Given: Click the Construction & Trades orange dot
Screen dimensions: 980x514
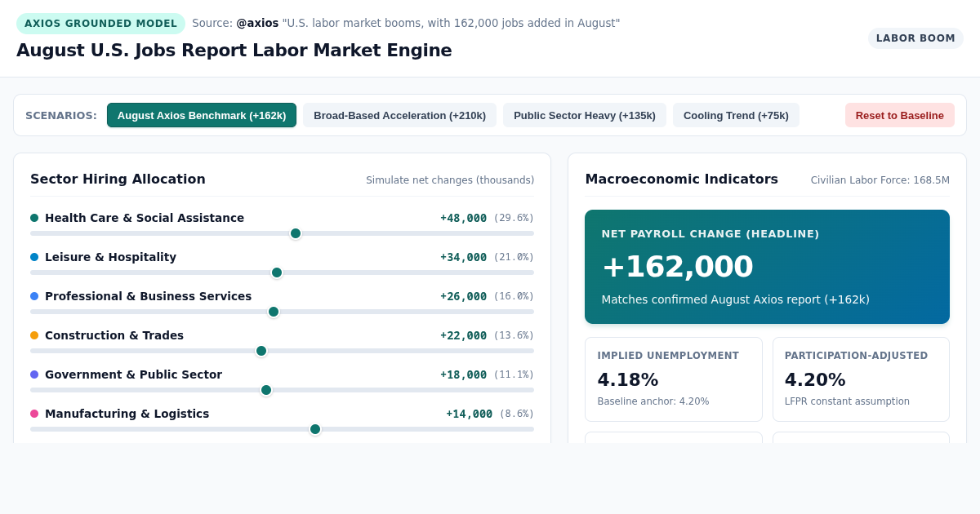Looking at the screenshot, I should point(34,335).
